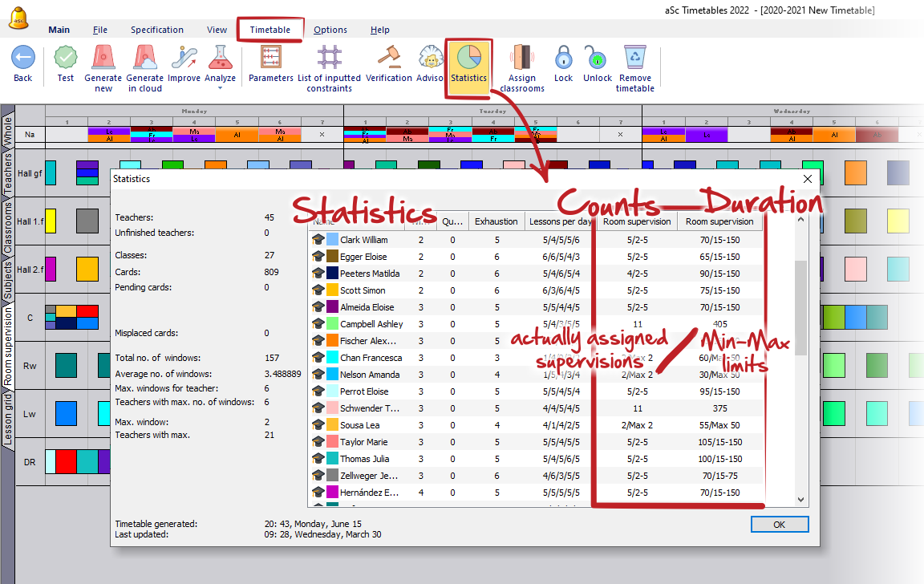Image resolution: width=924 pixels, height=584 pixels.
Task: Click the yellow card in Hall 1.f row
Action: tap(51, 221)
